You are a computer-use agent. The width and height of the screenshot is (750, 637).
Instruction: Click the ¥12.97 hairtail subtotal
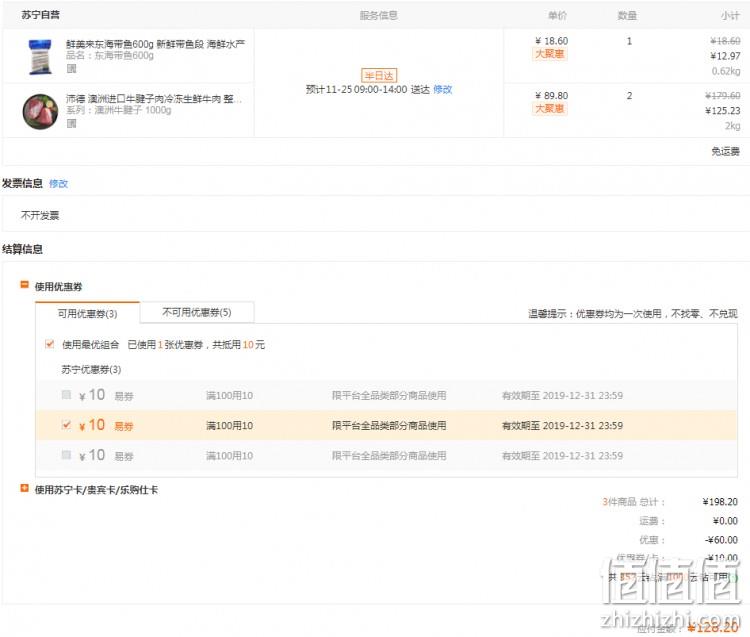(725, 56)
